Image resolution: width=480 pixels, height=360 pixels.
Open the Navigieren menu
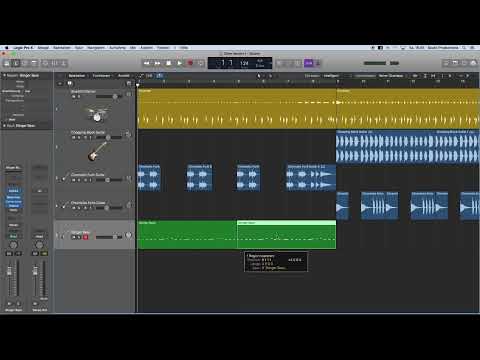[96, 48]
